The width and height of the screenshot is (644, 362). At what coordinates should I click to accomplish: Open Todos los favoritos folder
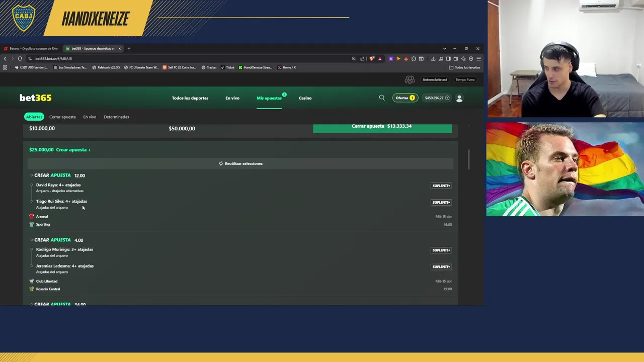(465, 67)
